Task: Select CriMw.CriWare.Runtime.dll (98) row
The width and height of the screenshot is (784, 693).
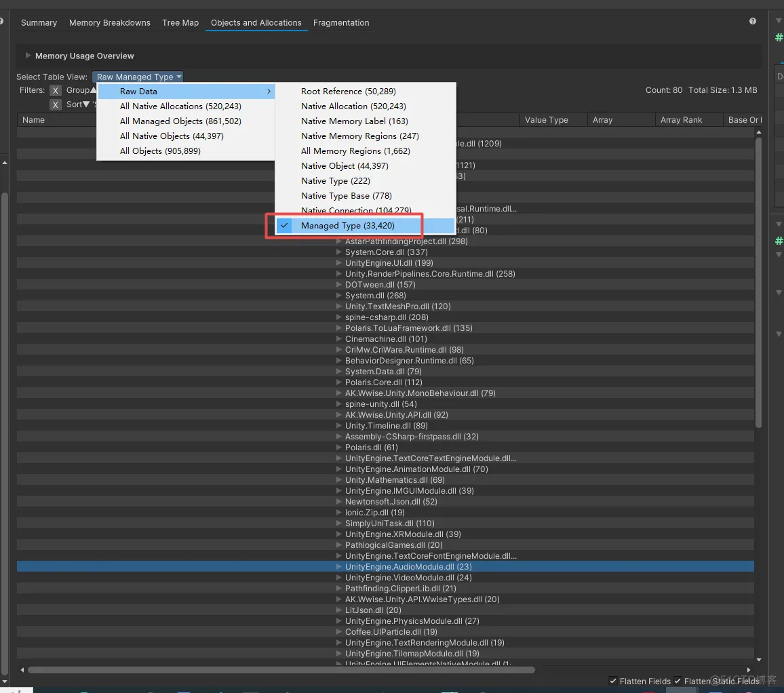Action: pos(385,349)
